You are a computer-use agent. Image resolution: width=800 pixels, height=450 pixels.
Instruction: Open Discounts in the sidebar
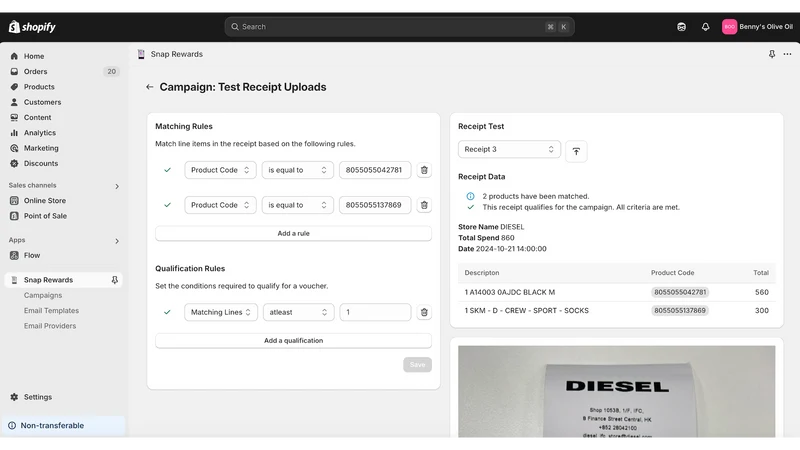pyautogui.click(x=41, y=163)
